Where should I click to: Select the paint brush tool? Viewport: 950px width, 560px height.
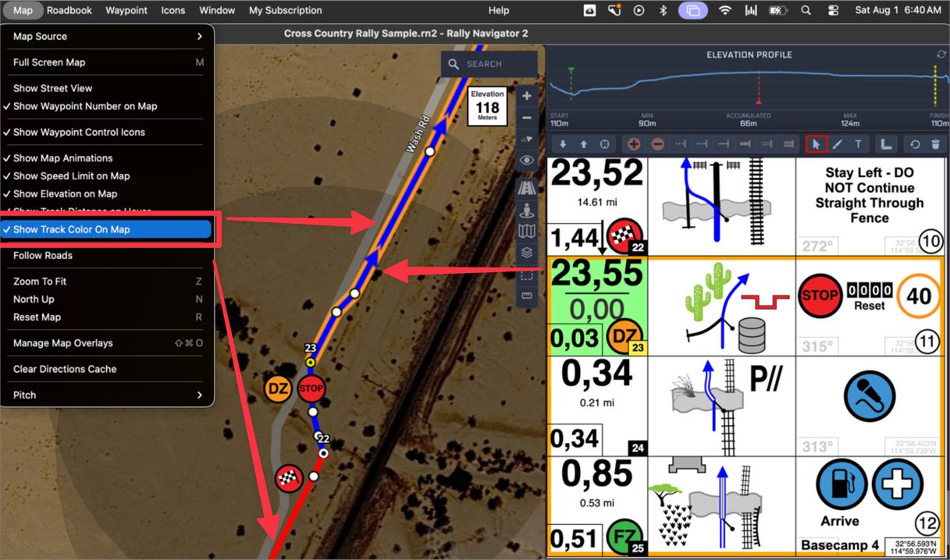coord(838,144)
